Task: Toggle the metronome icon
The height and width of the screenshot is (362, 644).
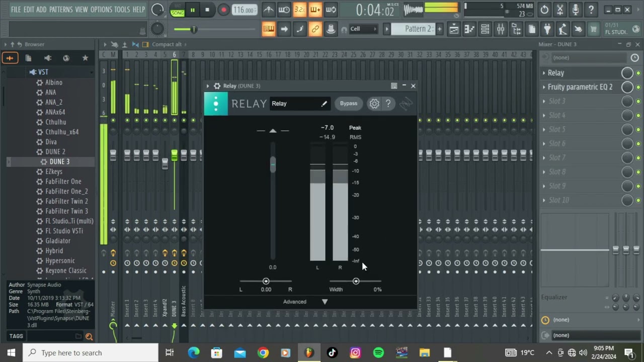Action: click(269, 10)
